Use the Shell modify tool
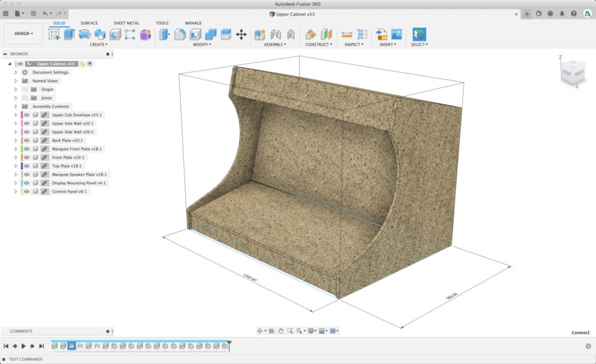Image resolution: width=596 pixels, height=364 pixels. click(196, 35)
